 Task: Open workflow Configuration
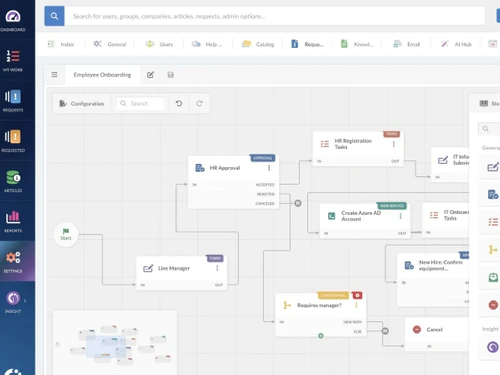click(x=82, y=103)
